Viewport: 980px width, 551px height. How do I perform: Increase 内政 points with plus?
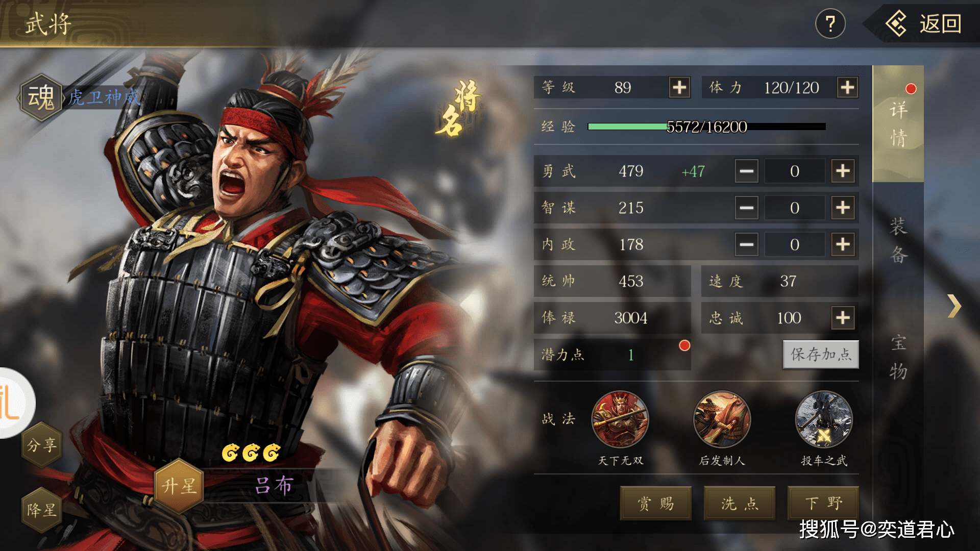(x=843, y=244)
